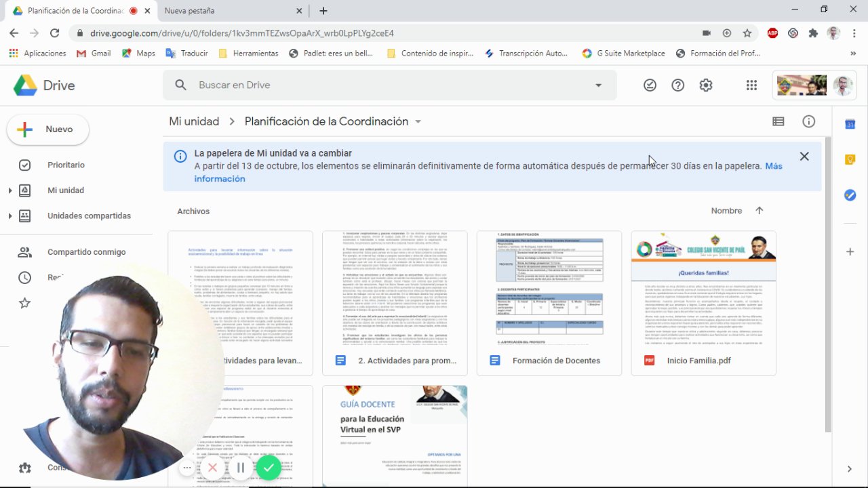The width and height of the screenshot is (868, 488).
Task: Open 2. Actividades para prom... document
Action: pos(395,303)
